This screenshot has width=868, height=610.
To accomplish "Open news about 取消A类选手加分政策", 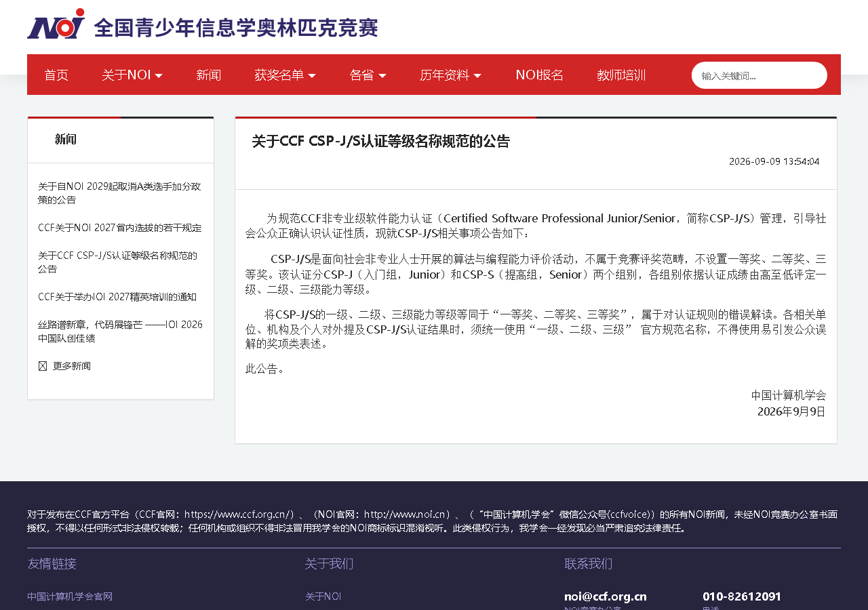I will (x=119, y=193).
